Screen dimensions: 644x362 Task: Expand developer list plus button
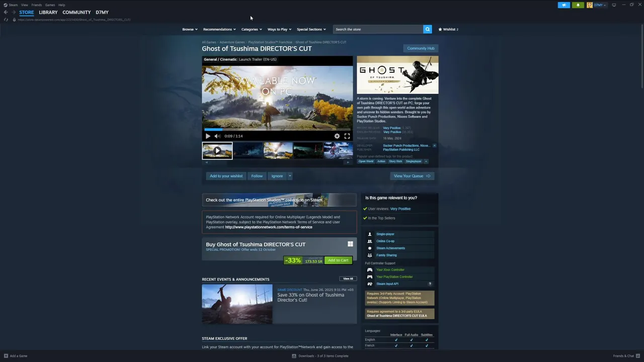pyautogui.click(x=434, y=145)
